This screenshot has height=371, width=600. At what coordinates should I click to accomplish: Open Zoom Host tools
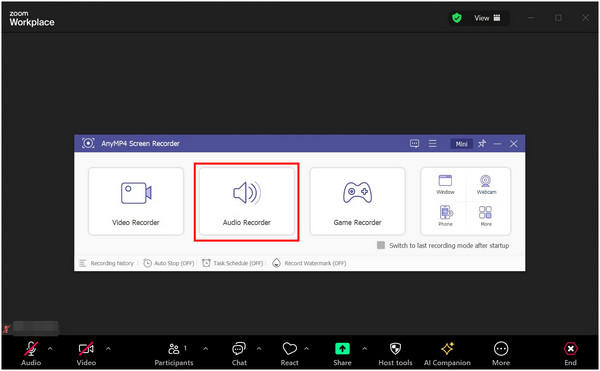(x=395, y=354)
